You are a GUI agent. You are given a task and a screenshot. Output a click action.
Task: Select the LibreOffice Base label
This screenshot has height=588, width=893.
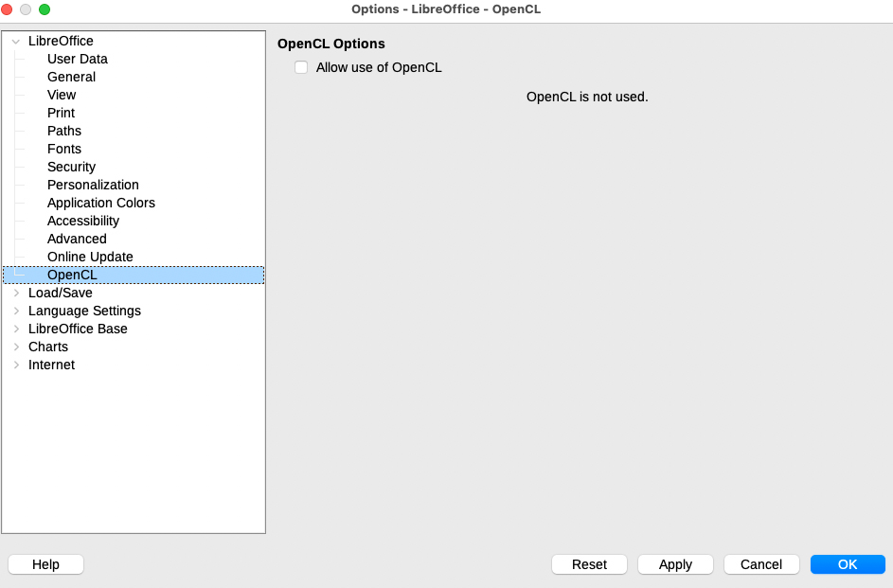pyautogui.click(x=78, y=329)
